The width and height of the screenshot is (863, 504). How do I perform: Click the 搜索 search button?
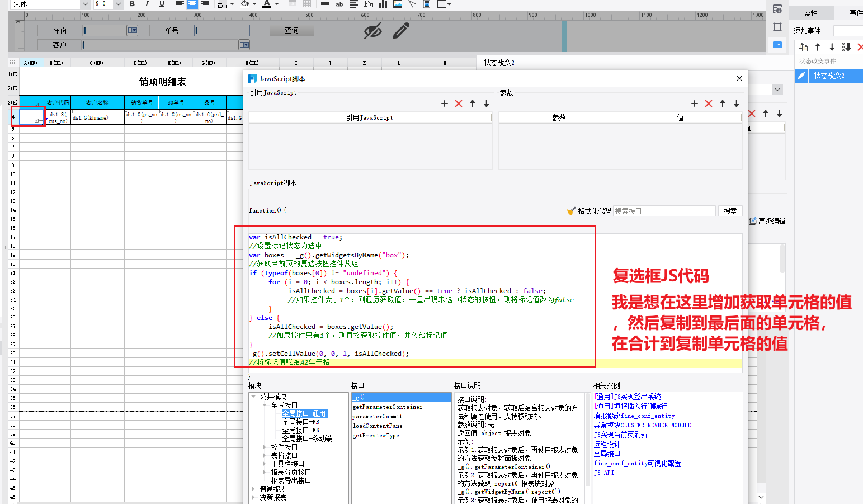coord(730,211)
